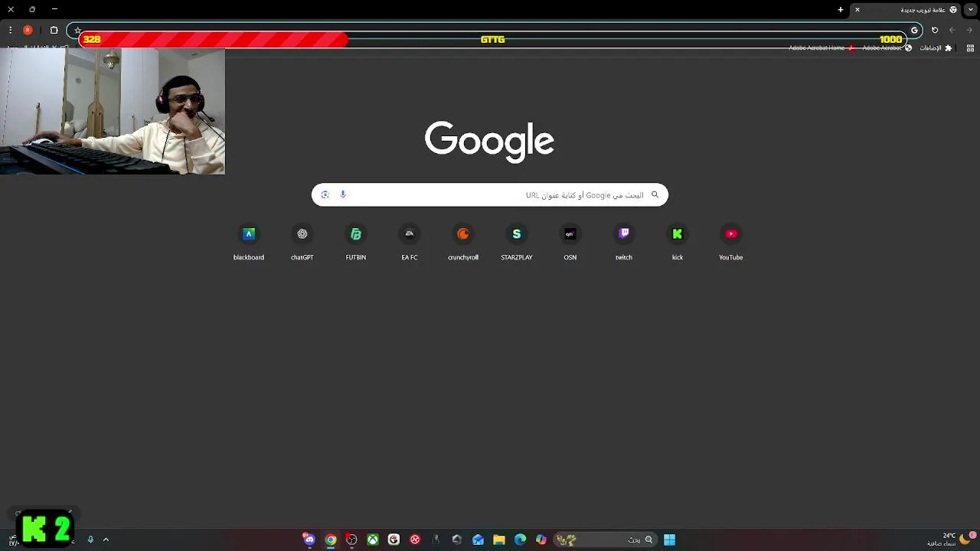This screenshot has height=551, width=980.
Task: Open the Google icon in the address bar
Action: (914, 31)
